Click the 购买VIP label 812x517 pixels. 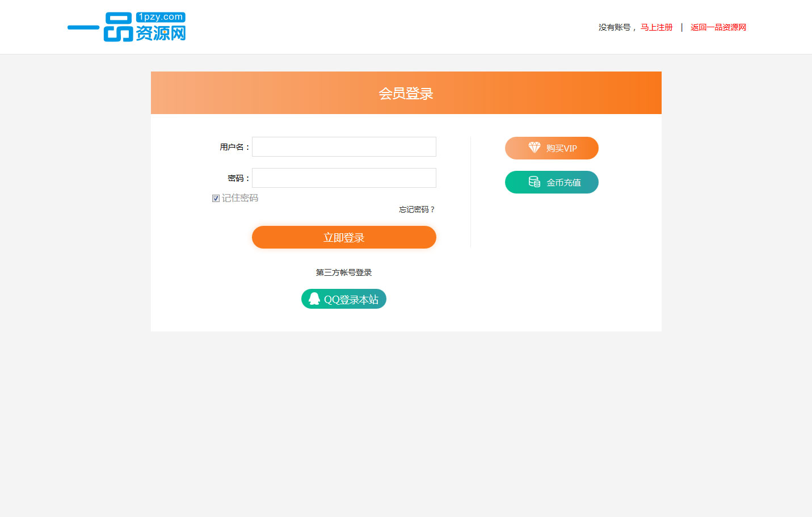562,148
